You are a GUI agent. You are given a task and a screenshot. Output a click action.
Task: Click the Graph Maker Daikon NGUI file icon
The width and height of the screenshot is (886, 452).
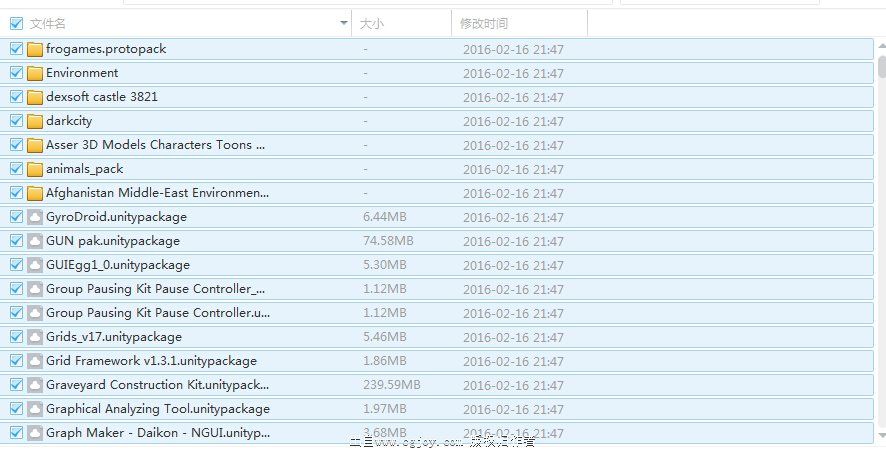[34, 433]
